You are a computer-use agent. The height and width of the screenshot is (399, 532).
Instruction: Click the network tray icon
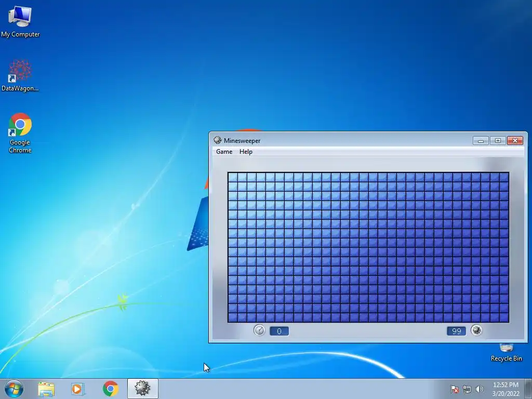coord(467,389)
